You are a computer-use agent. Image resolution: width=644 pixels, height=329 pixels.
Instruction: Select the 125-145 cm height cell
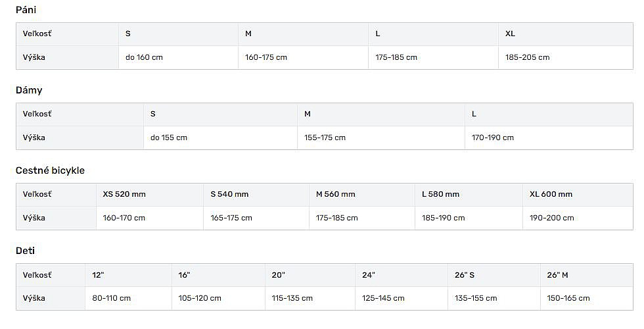coord(402,298)
